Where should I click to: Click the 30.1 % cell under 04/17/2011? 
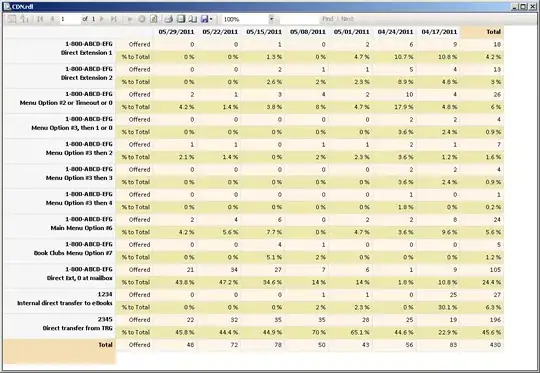coord(447,307)
